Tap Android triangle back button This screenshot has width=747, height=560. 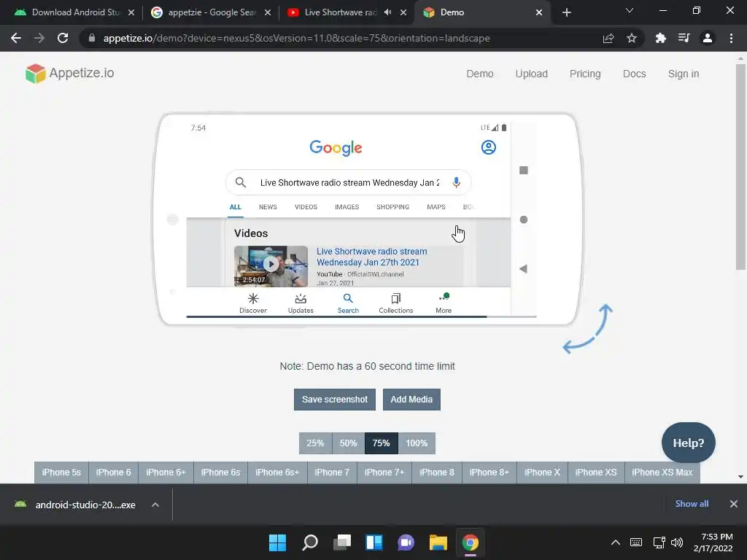[523, 268]
